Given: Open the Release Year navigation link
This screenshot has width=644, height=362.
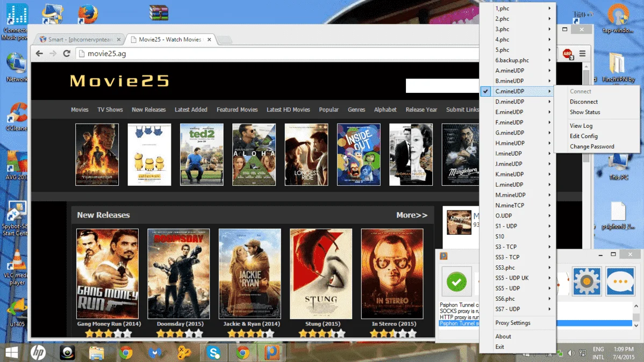Looking at the screenshot, I should click(x=421, y=110).
